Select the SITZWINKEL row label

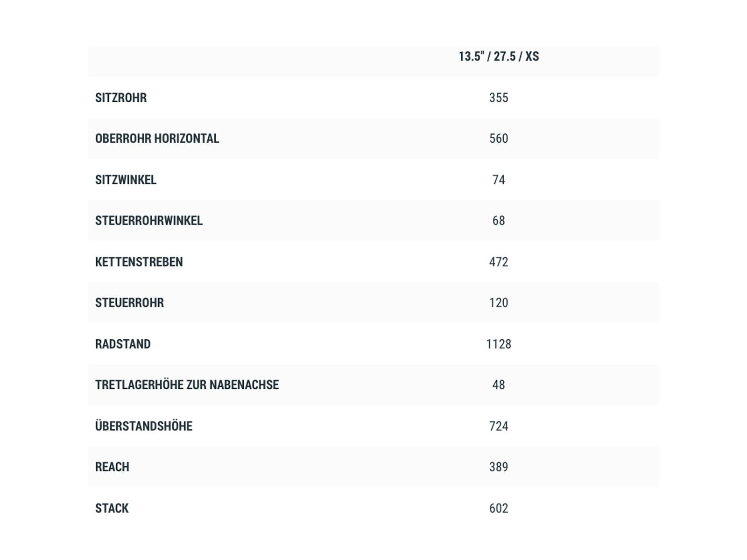click(126, 180)
